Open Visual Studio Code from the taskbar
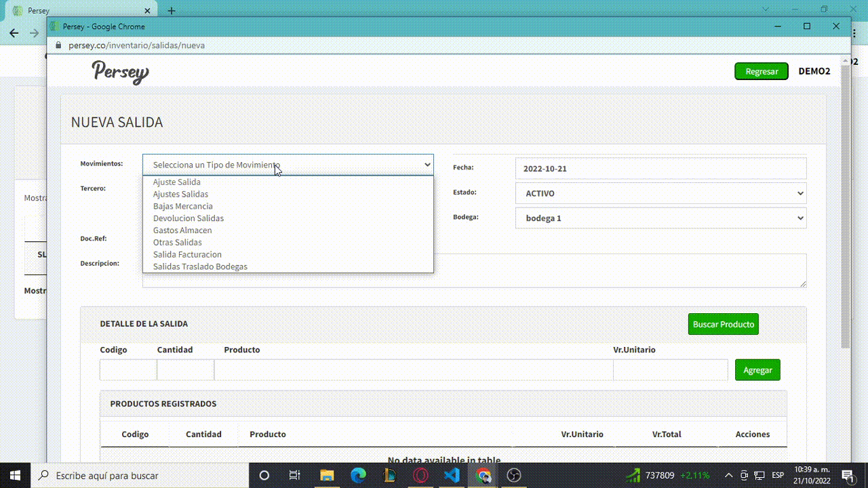The image size is (868, 488). 452,475
